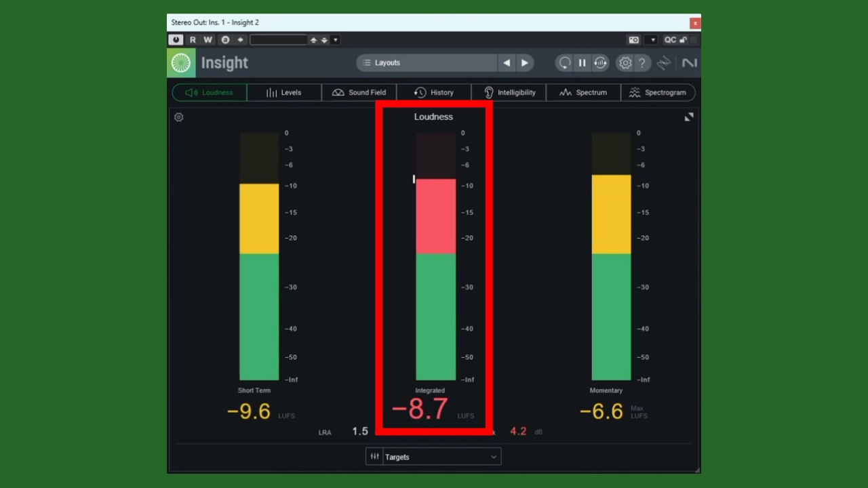
Task: Go to next layout with right arrow
Action: click(x=524, y=63)
